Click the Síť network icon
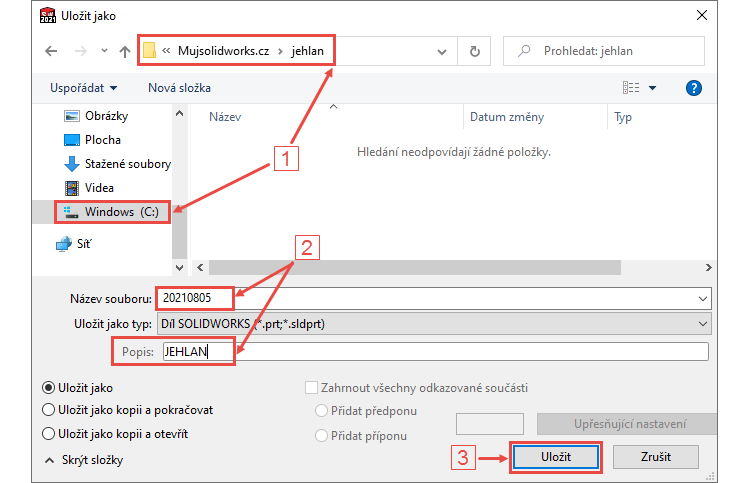 pyautogui.click(x=63, y=244)
